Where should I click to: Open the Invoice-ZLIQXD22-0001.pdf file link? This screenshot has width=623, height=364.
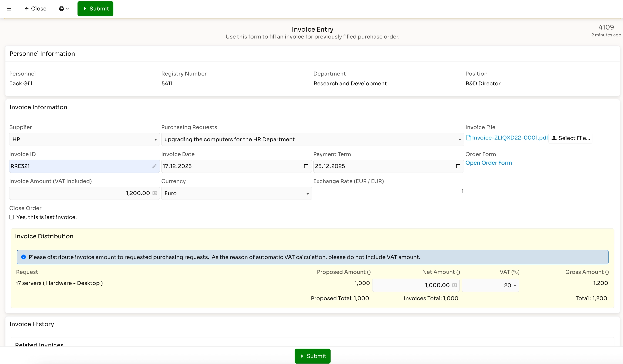click(x=507, y=138)
